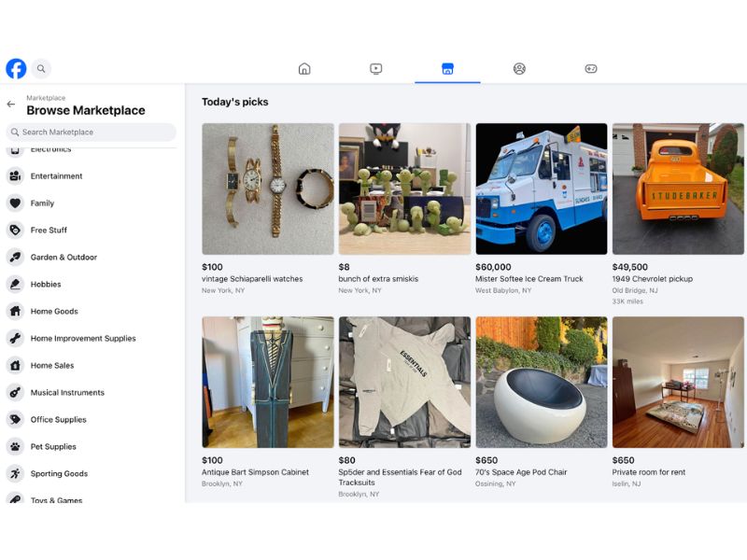
Task: Click the 'bunch of extra smiskis' title
Action: [x=378, y=279]
